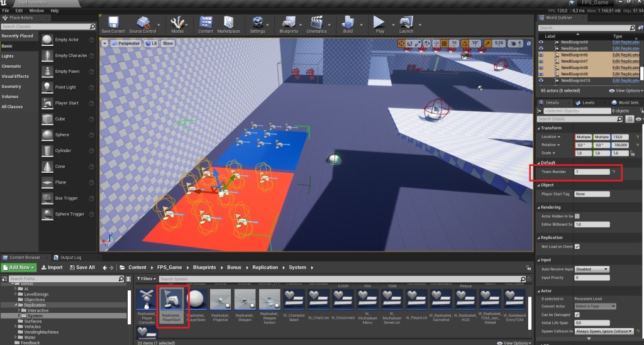Click the Save Current toolbar icon

click(113, 23)
